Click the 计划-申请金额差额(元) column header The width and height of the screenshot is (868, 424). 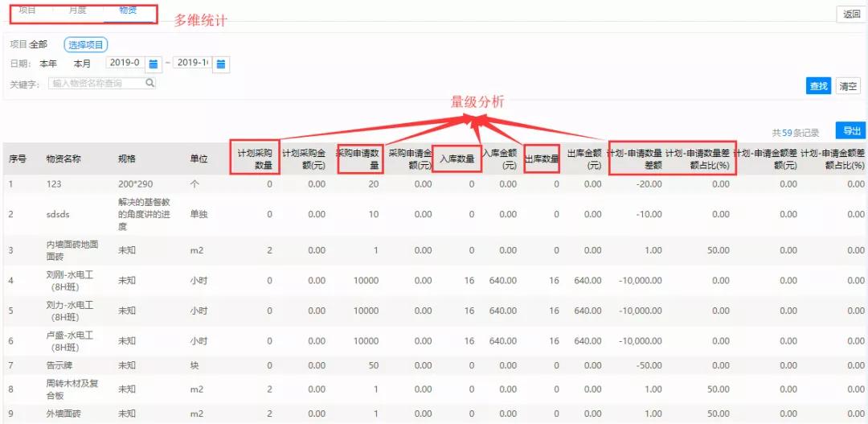point(765,158)
